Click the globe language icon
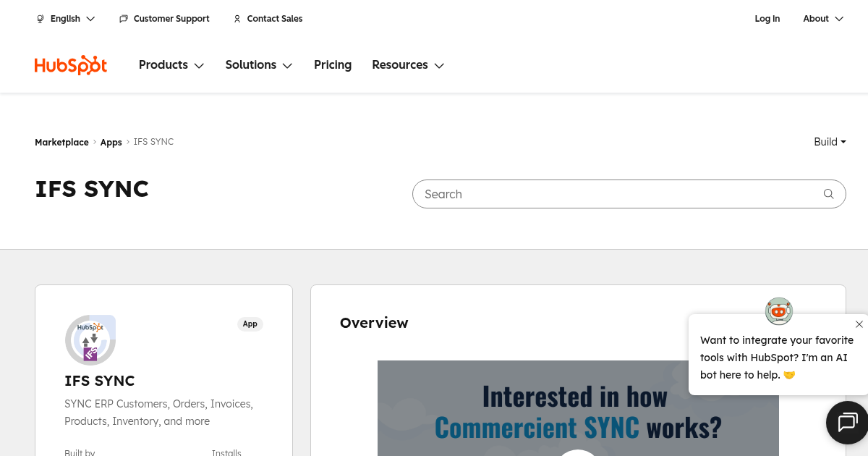Viewport: 868px width, 456px height. 41,19
